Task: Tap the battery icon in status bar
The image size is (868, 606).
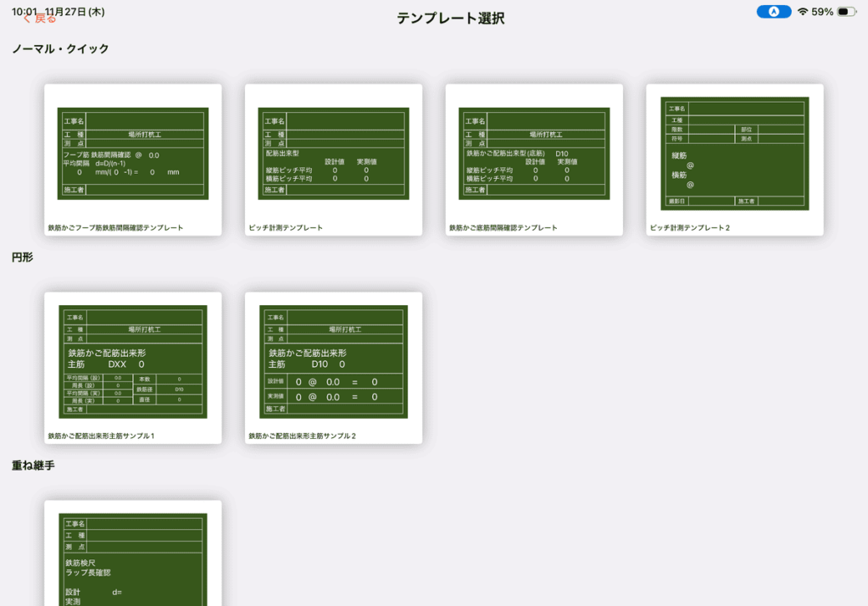Action: coord(846,12)
